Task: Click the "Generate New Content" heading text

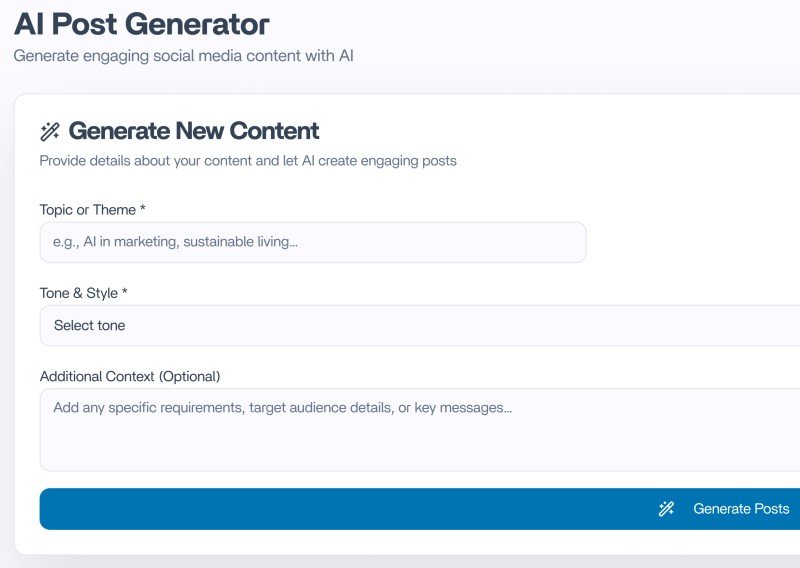Action: (x=194, y=131)
